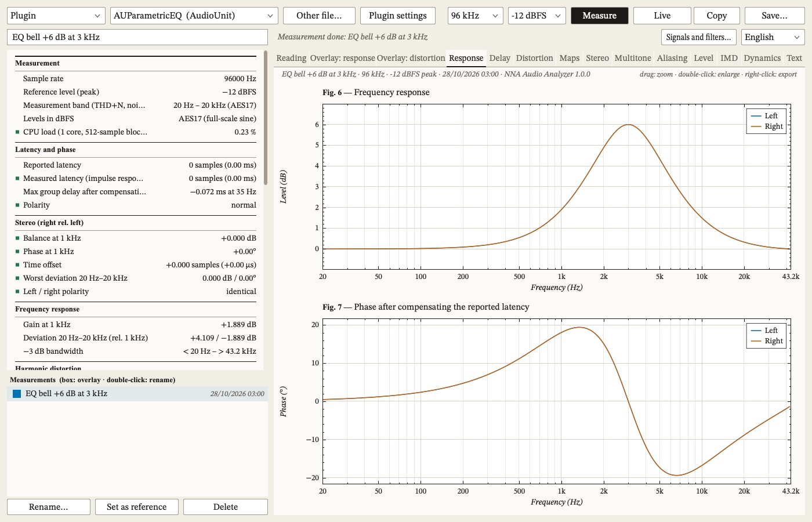The width and height of the screenshot is (812, 522).
Task: Click the 'Measurement band (THD+N' row
Action: pos(136,106)
